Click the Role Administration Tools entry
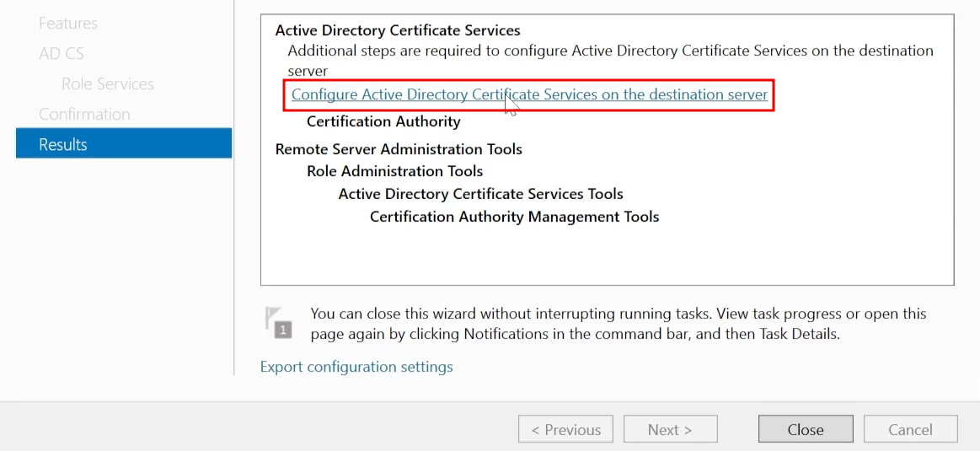The height and width of the screenshot is (451, 980). click(x=395, y=171)
